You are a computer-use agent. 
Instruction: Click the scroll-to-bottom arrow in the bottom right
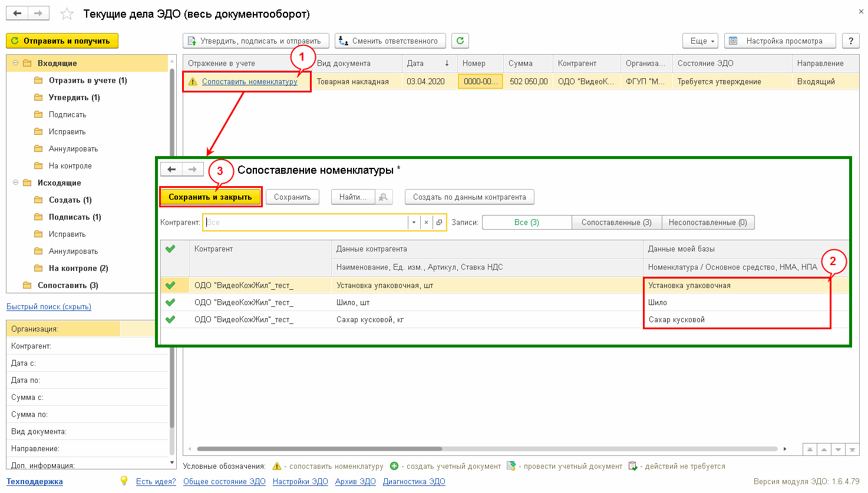pyautogui.click(x=852, y=449)
